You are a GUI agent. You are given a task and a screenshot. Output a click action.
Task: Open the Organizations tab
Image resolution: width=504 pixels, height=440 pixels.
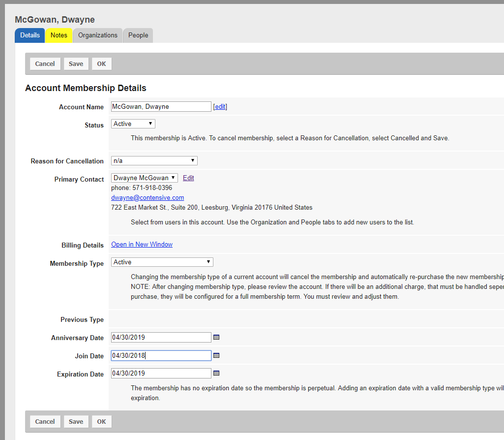(98, 35)
